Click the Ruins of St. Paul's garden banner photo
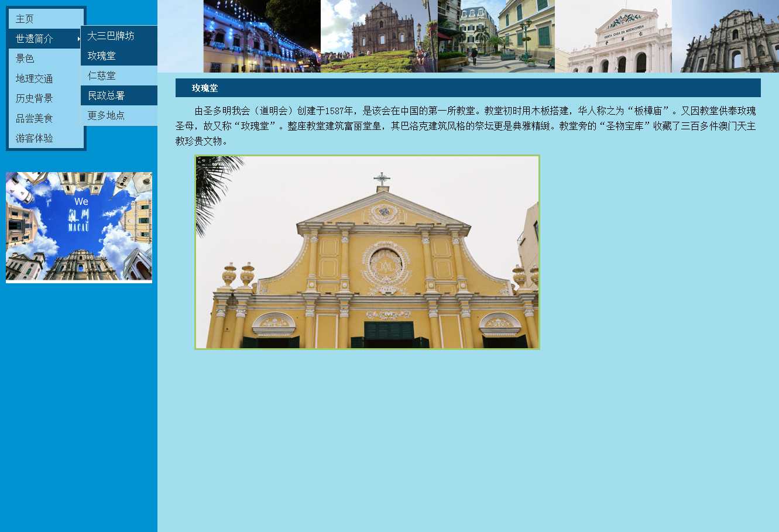The width and height of the screenshot is (779, 532). 379,36
